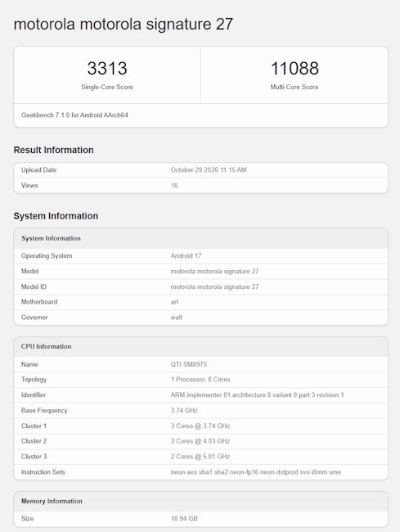The image size is (400, 532).
Task: Select the motherboard value 'art'
Action: [174, 302]
